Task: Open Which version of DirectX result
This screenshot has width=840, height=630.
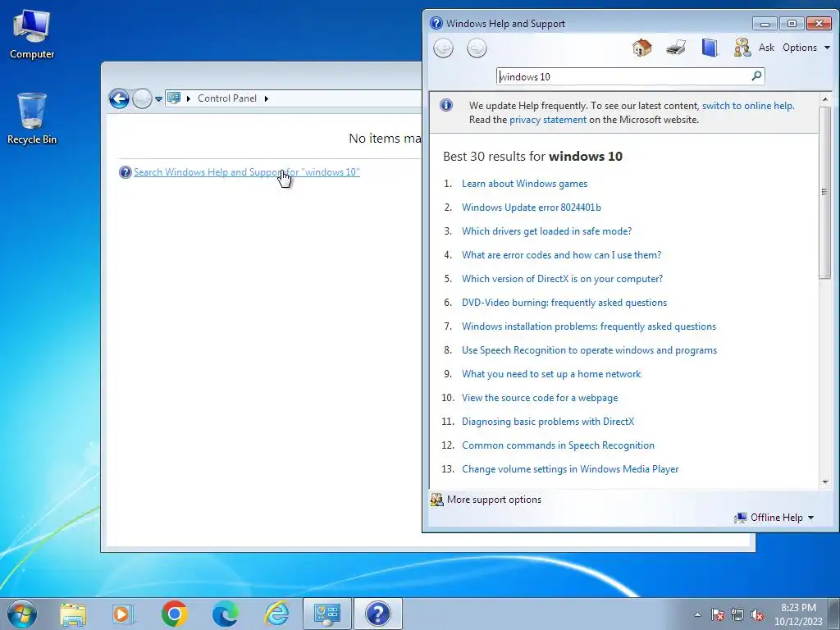Action: [x=563, y=279]
